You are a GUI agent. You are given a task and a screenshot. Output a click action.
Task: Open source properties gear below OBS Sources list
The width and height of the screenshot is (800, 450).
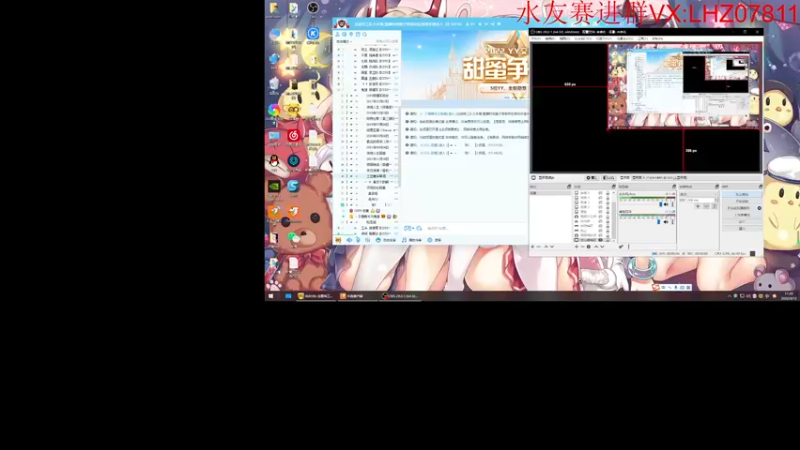click(589, 246)
